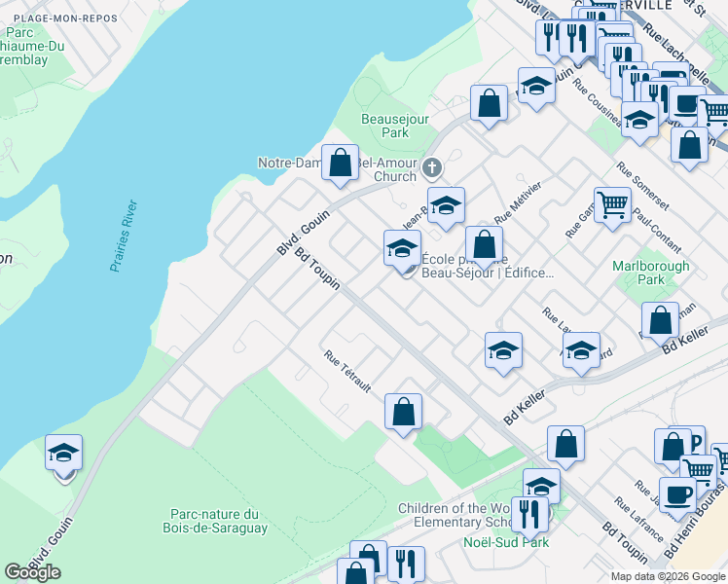Click the École primaire Beau-Séjour label

pos(488,266)
